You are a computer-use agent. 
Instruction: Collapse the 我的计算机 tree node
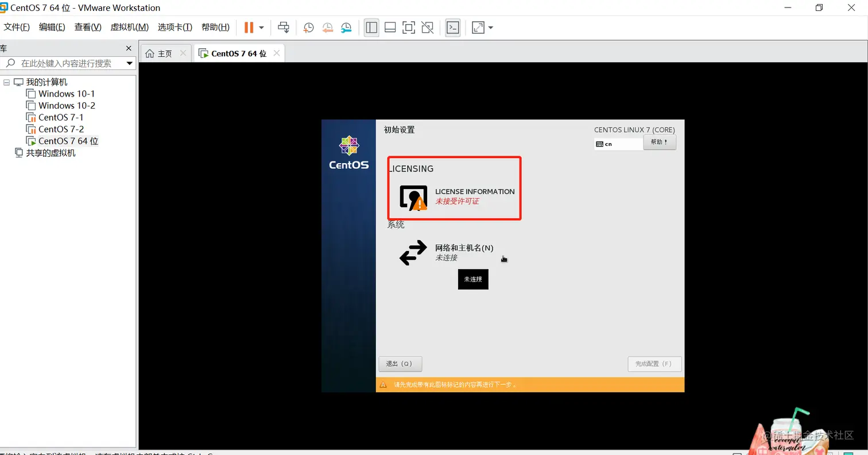(x=7, y=82)
